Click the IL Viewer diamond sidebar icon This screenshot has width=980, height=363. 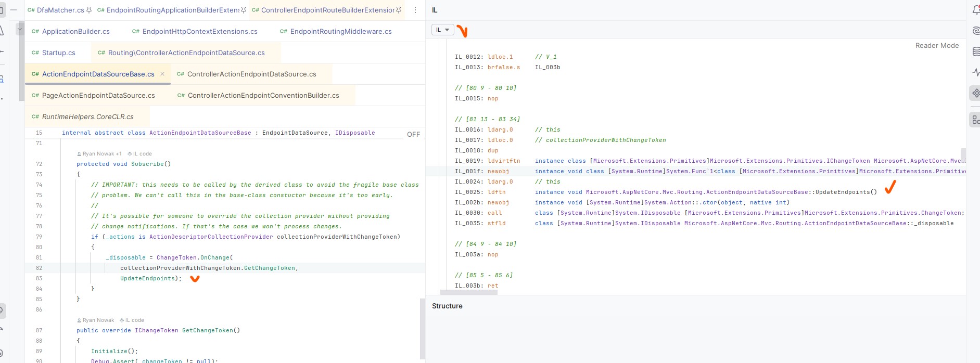975,94
